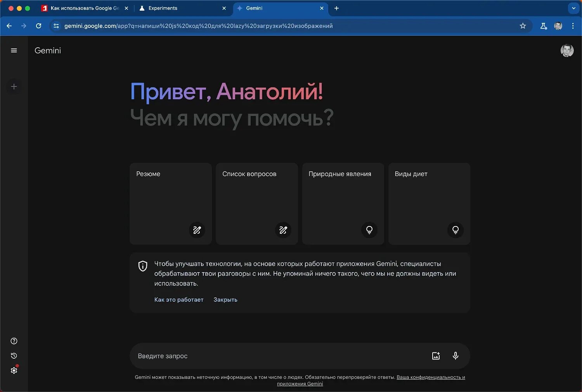Open the Природные явления suggestion card

(x=343, y=204)
